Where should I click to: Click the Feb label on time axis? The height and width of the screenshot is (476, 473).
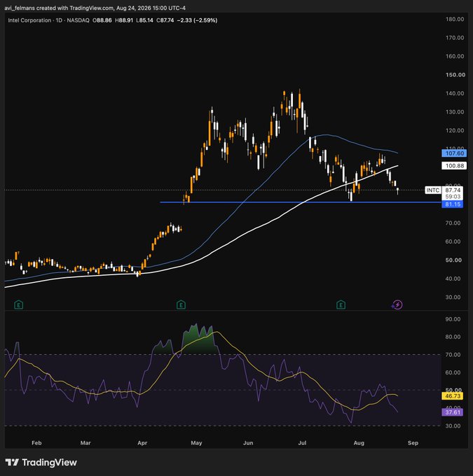[x=36, y=443]
